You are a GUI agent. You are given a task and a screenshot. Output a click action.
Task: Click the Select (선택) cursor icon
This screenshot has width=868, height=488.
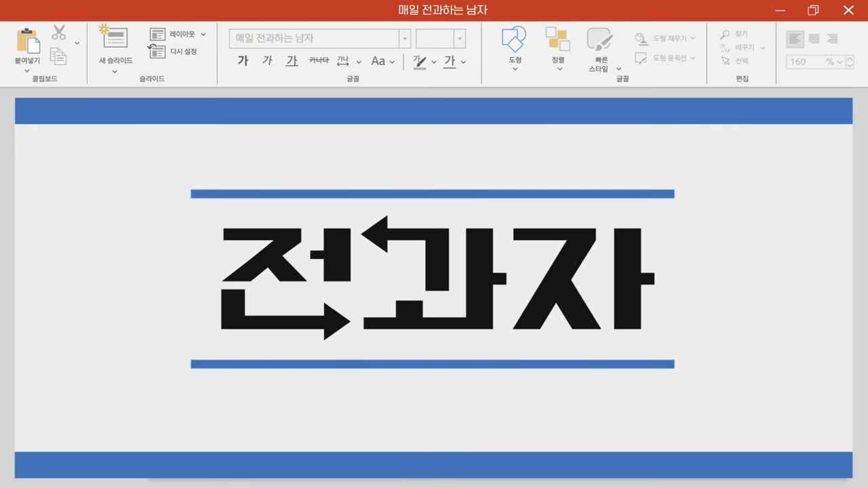coord(726,61)
